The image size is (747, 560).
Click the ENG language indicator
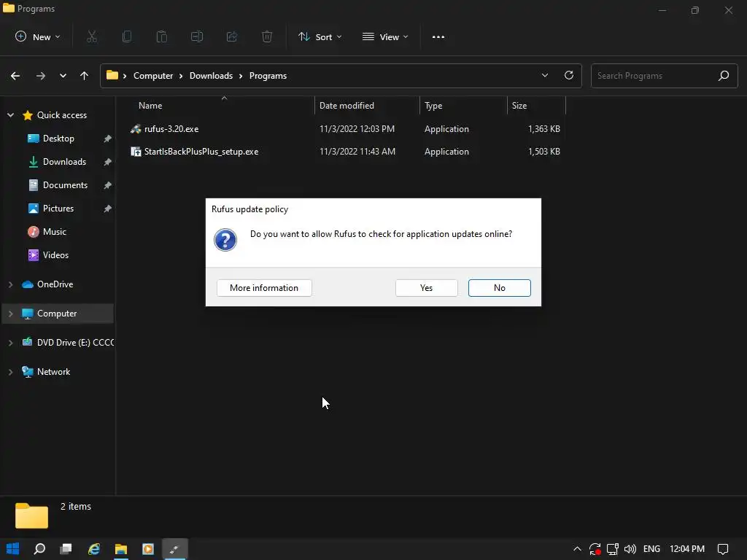pyautogui.click(x=651, y=549)
